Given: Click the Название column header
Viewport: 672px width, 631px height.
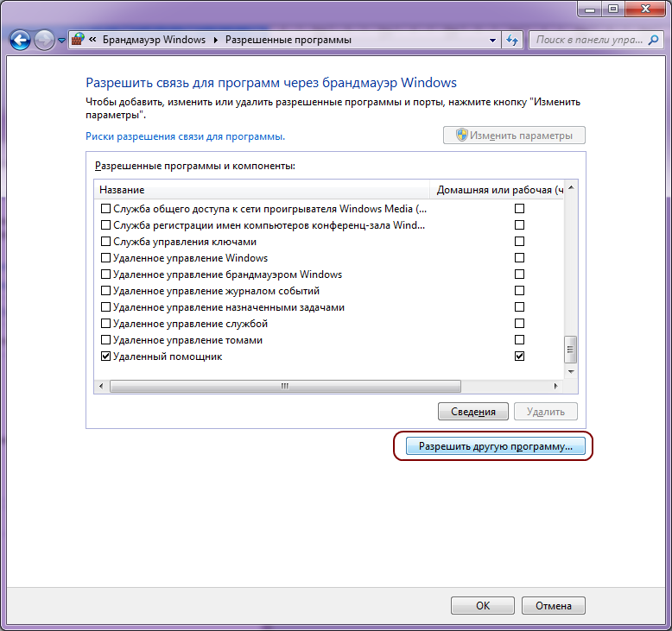Looking at the screenshot, I should pyautogui.click(x=262, y=190).
